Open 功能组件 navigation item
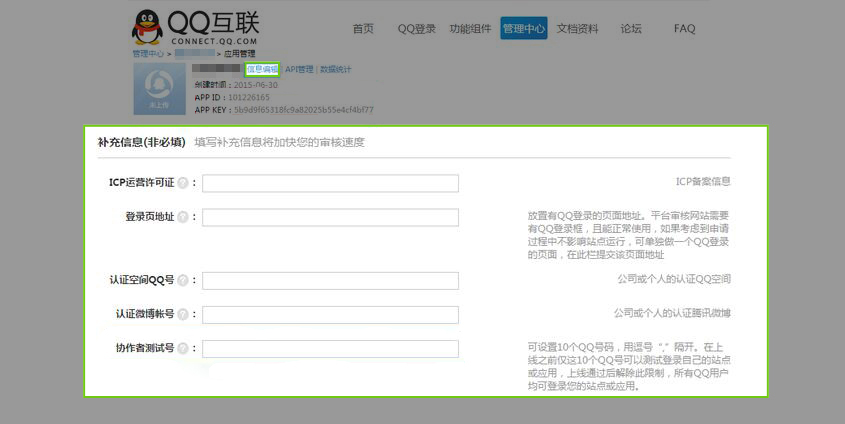The width and height of the screenshot is (845, 424). click(470, 29)
